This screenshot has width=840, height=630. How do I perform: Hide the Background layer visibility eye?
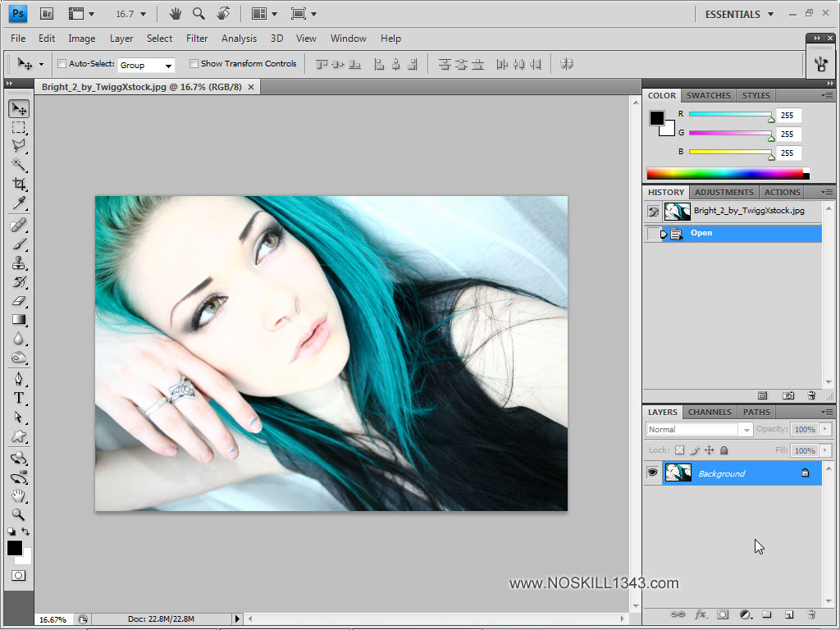[652, 472]
